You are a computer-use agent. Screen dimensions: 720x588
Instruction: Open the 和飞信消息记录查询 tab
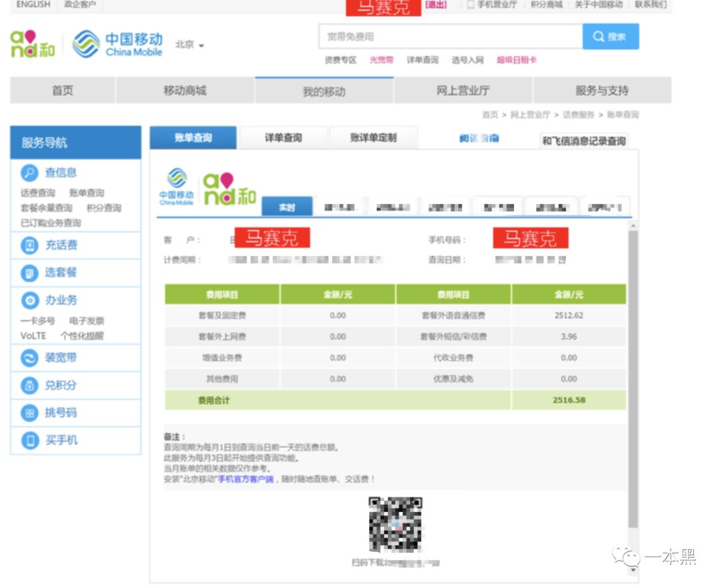[x=583, y=141]
